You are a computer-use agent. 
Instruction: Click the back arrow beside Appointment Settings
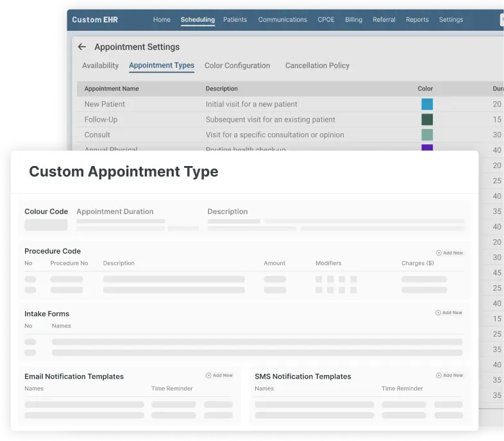(x=81, y=47)
